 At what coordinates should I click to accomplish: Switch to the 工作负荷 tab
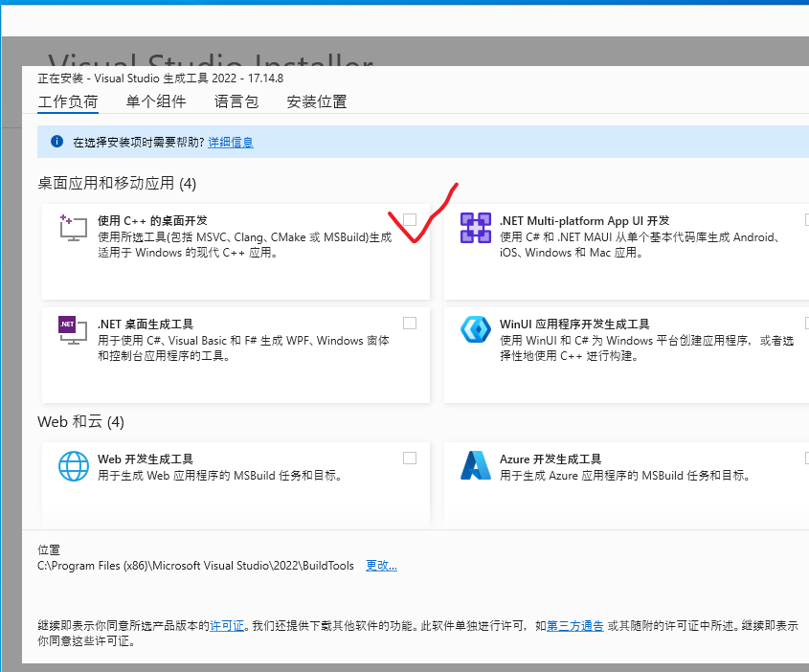[x=68, y=101]
